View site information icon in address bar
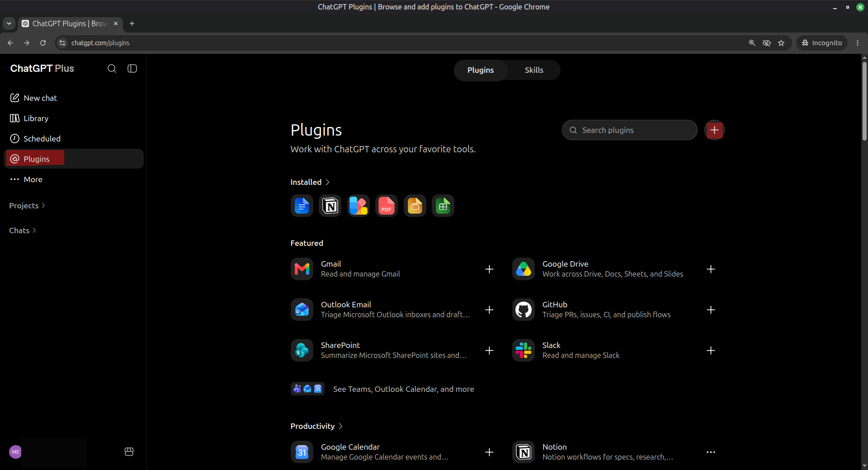This screenshot has height=470, width=868. pyautogui.click(x=63, y=43)
